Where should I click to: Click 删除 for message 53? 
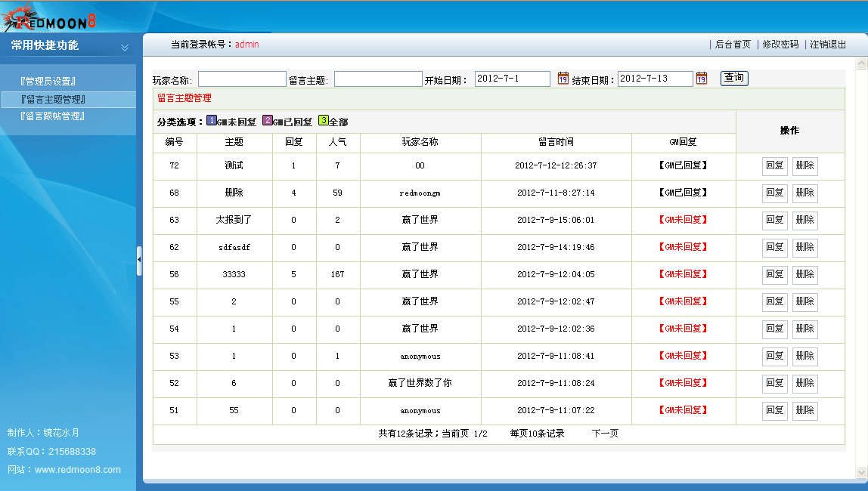805,356
